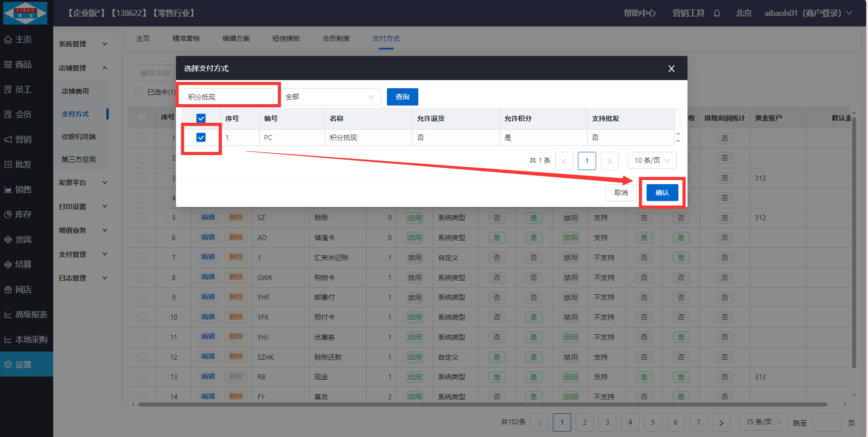This screenshot has height=437, width=868.
Task: Open the 会员 sidebar icon
Action: (8, 115)
